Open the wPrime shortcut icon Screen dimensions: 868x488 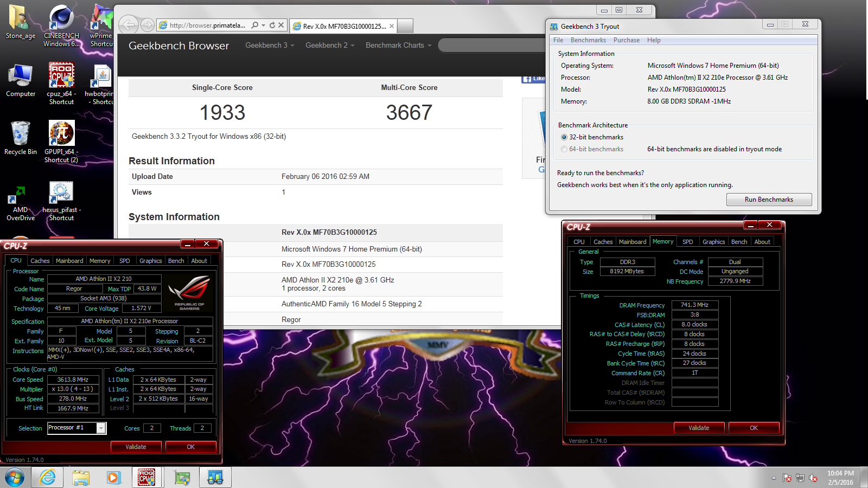(101, 26)
